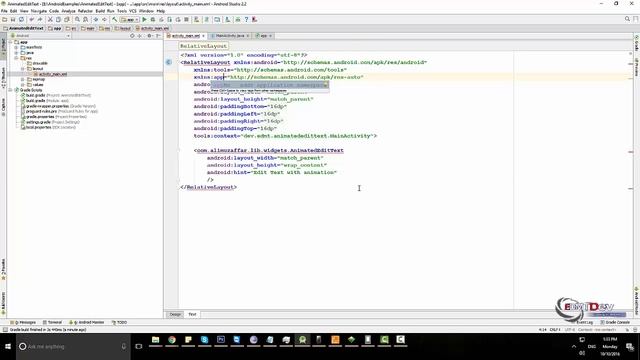The height and width of the screenshot is (360, 640).
Task: Open the Event Log button
Action: 584,322
